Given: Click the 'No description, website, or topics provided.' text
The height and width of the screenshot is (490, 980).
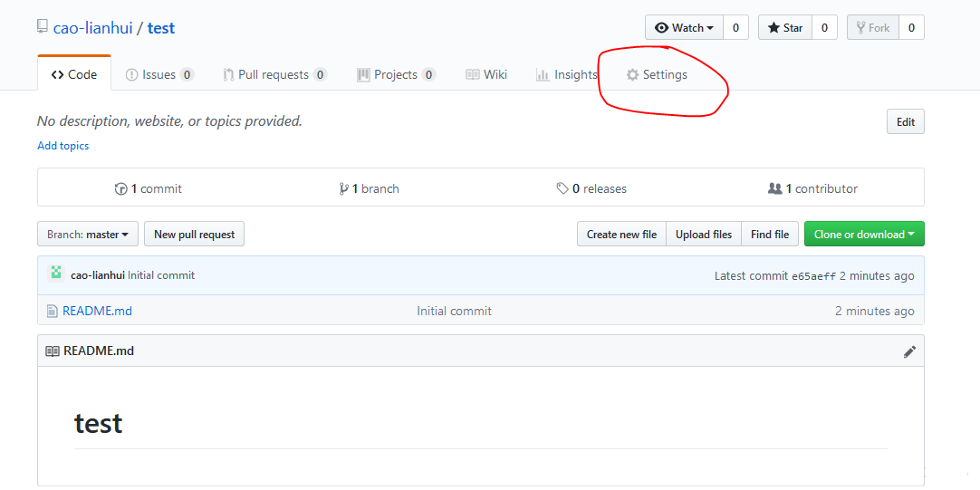Looking at the screenshot, I should [x=170, y=121].
